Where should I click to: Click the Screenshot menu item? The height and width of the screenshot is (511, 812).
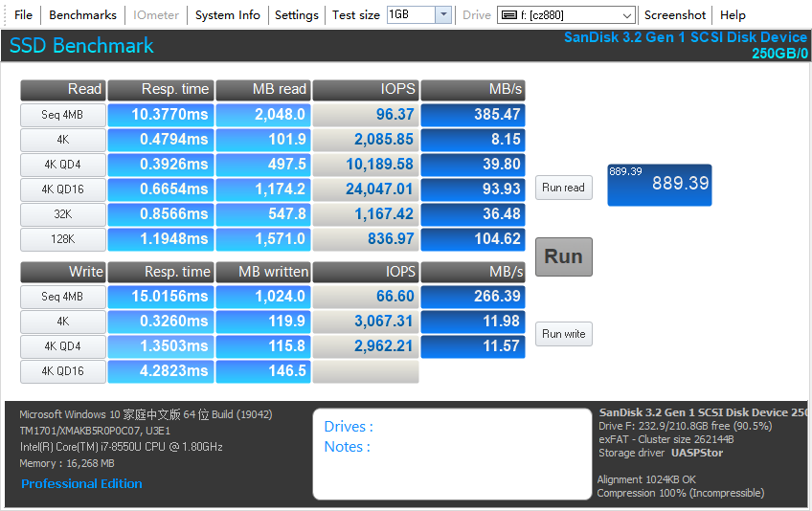(x=675, y=15)
